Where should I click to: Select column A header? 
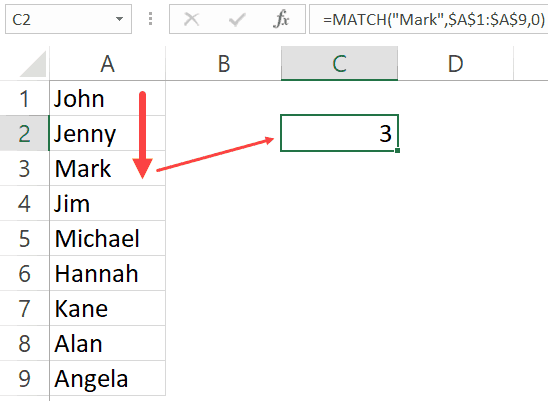107,64
